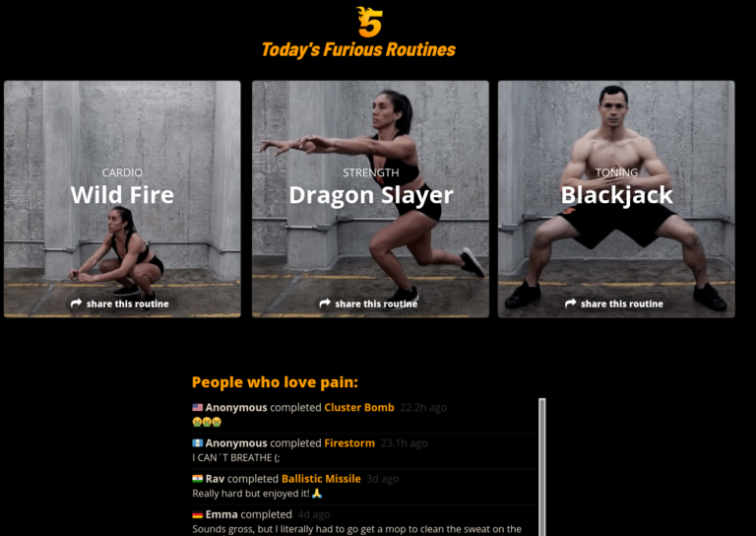Open the Firestorm routine link
This screenshot has width=756, height=536.
(x=349, y=442)
